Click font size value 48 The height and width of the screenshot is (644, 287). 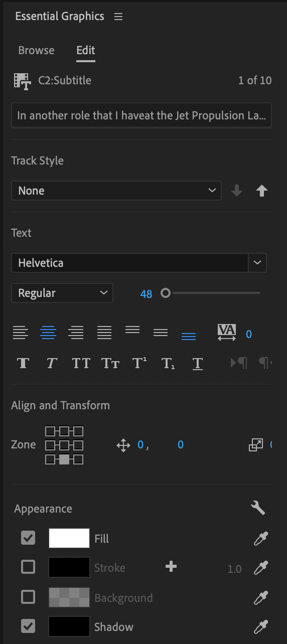[146, 294]
